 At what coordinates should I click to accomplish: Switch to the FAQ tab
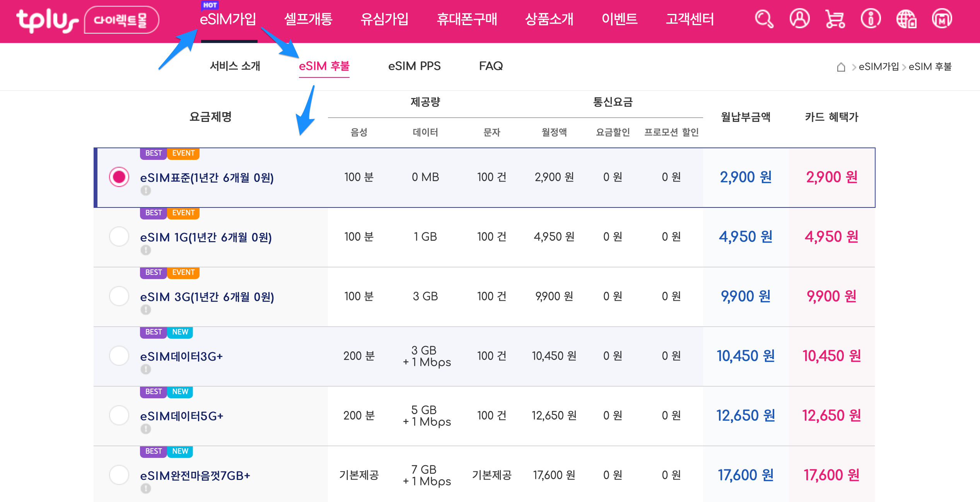point(491,66)
